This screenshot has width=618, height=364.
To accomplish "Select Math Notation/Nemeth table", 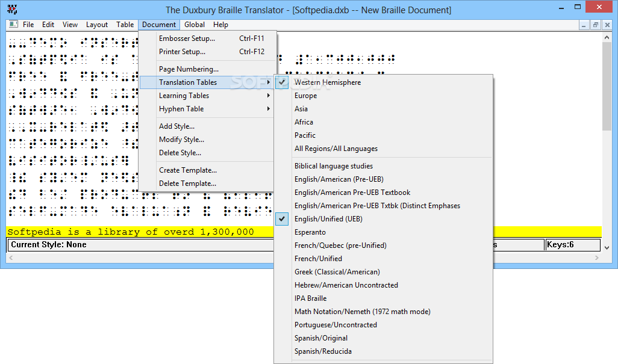I will (383, 312).
